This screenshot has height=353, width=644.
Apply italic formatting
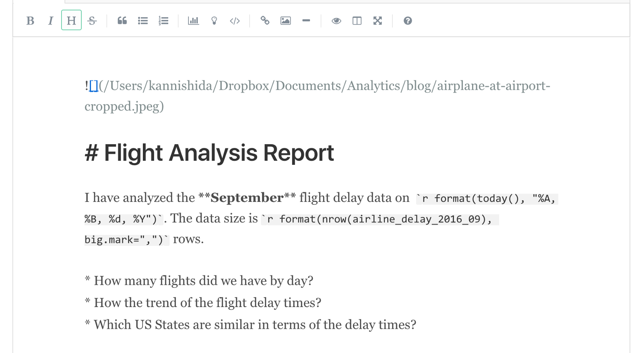tap(50, 21)
